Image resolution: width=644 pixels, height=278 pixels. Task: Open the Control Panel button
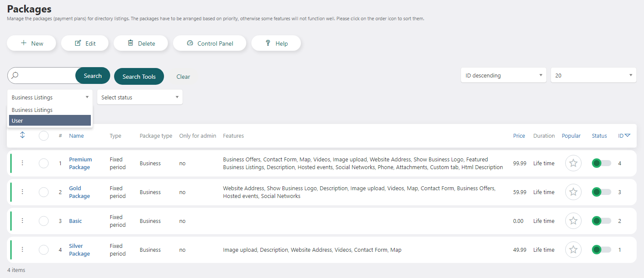210,43
